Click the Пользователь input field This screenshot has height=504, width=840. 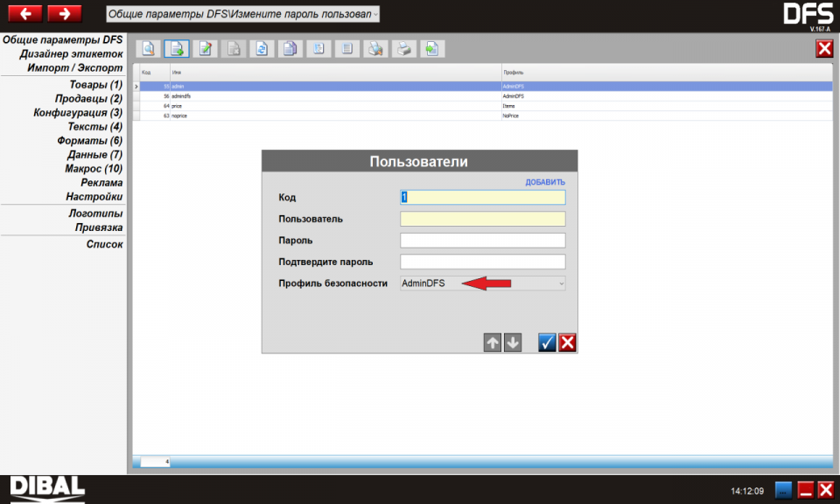pyautogui.click(x=482, y=219)
